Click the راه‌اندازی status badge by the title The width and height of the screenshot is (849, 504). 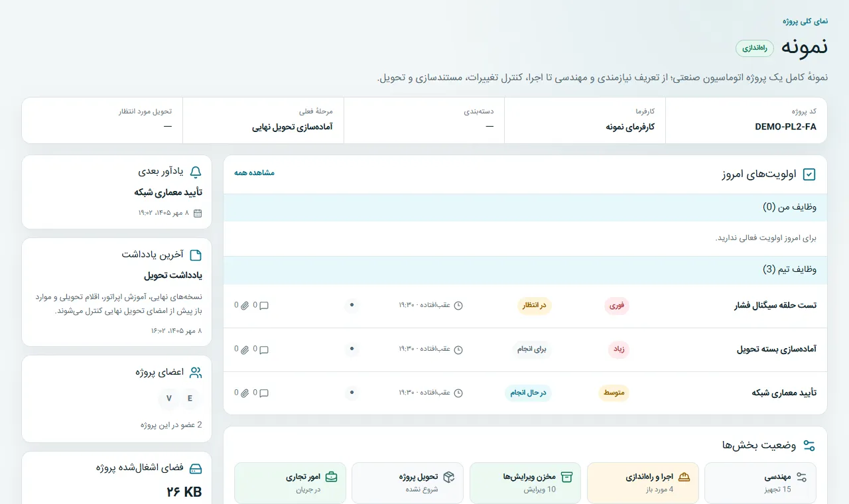click(755, 48)
